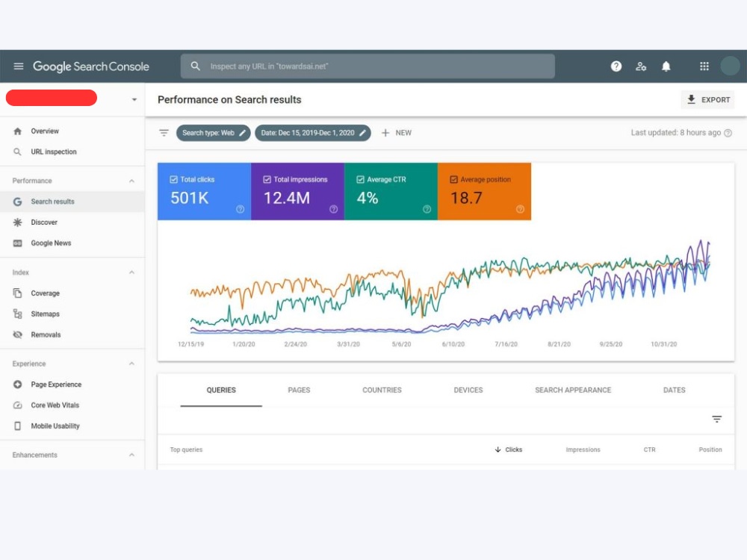The width and height of the screenshot is (747, 560).
Task: Click help icon on Average position card
Action: [520, 209]
